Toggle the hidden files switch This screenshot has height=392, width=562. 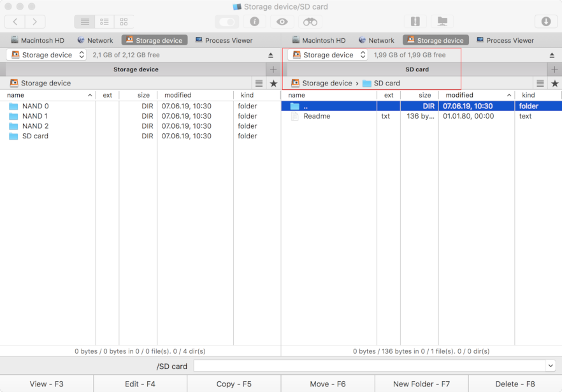227,22
